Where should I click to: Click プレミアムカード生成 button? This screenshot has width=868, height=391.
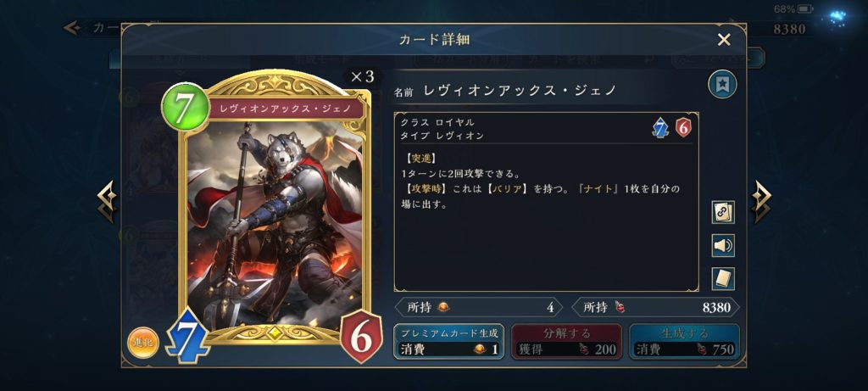tap(449, 341)
